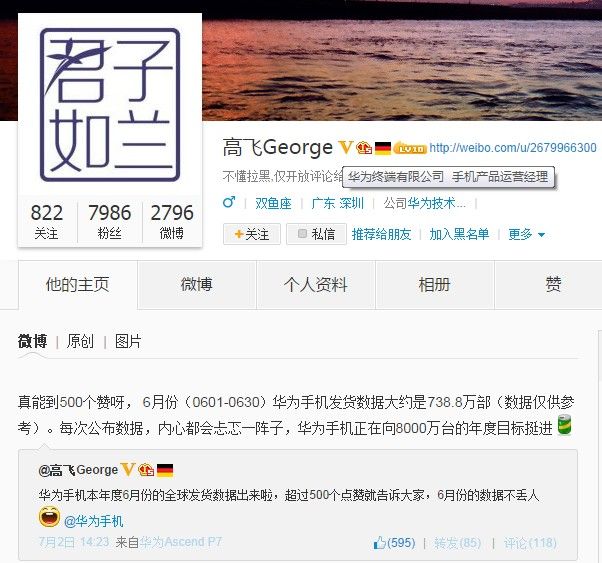Click the 君子如兰 profile avatar image
This screenshot has height=563, width=602.
(110, 105)
